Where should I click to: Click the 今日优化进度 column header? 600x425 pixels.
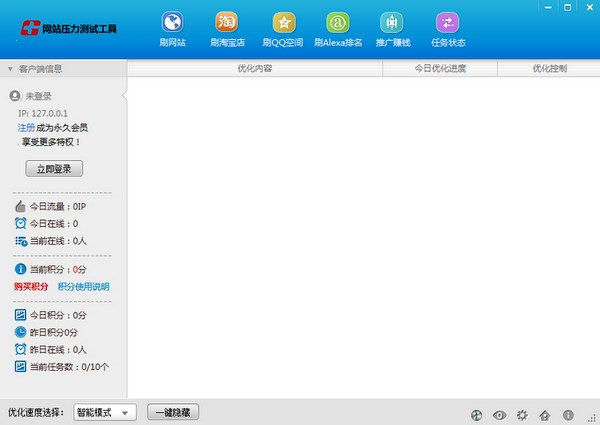pos(440,69)
